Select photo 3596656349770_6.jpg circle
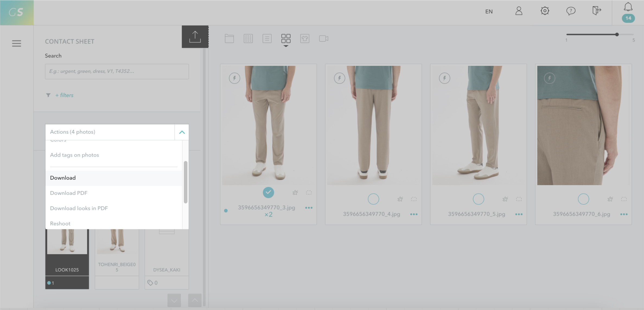 (583, 199)
